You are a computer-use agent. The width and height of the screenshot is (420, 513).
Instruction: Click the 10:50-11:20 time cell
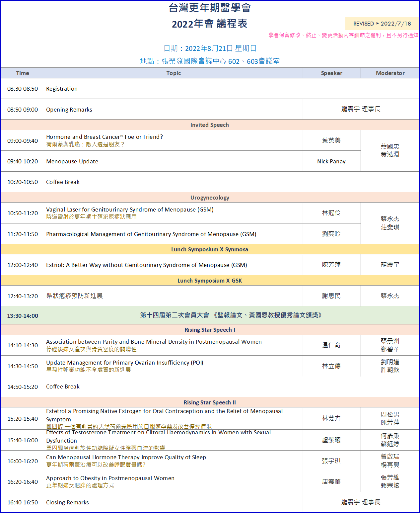23,213
